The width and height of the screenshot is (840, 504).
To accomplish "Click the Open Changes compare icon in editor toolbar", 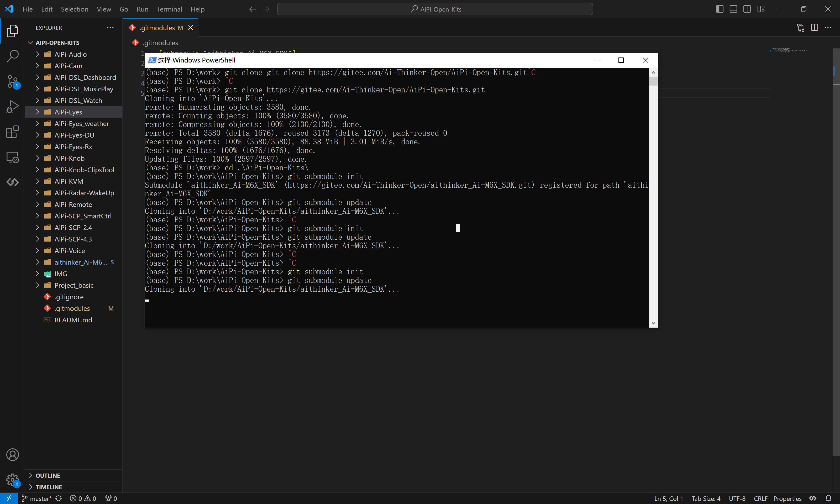I will [800, 28].
